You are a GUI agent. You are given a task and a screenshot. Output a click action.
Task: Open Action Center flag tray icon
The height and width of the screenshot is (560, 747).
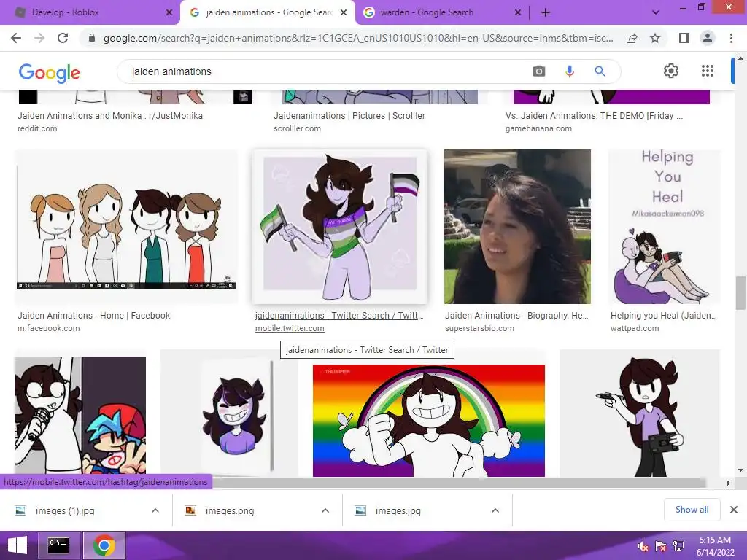(661, 546)
